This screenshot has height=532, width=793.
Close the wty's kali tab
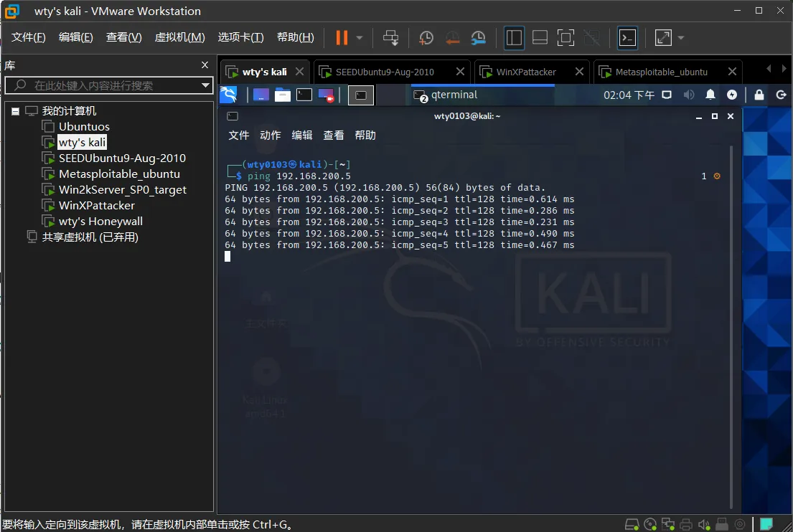pyautogui.click(x=299, y=71)
